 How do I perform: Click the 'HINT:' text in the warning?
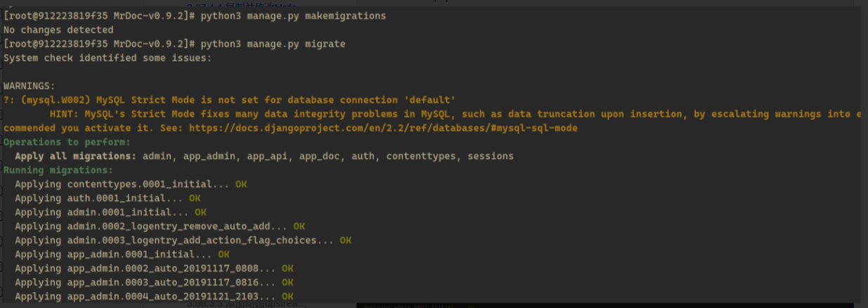65,114
